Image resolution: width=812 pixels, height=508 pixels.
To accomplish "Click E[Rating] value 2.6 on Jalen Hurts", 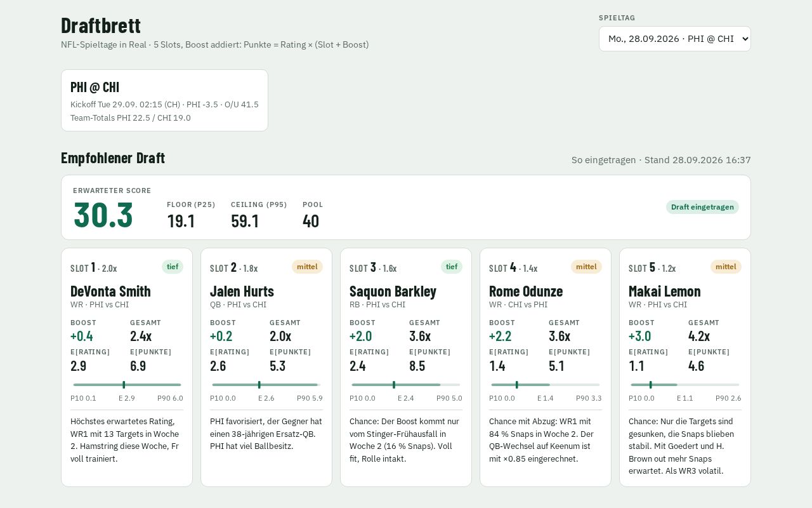I will coord(218,366).
